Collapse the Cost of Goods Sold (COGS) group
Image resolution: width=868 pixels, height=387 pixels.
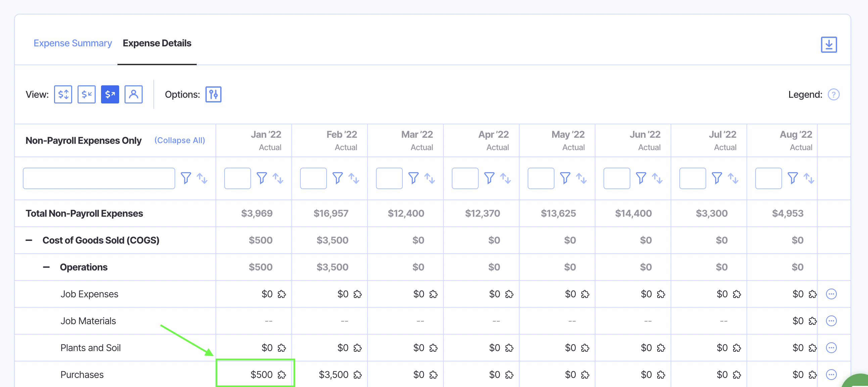coord(29,240)
